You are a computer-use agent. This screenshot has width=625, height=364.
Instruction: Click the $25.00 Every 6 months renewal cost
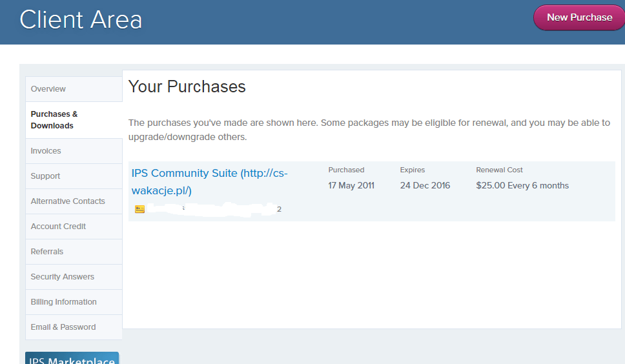522,186
